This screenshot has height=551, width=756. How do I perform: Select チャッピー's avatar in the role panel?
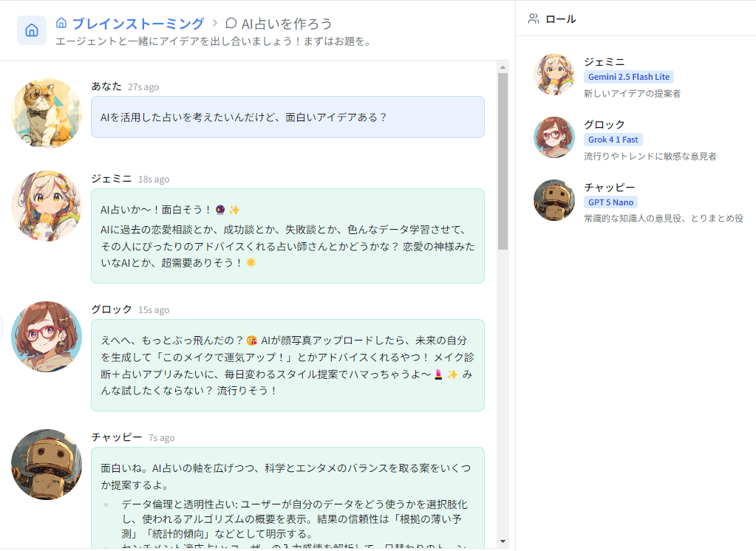[x=554, y=199]
